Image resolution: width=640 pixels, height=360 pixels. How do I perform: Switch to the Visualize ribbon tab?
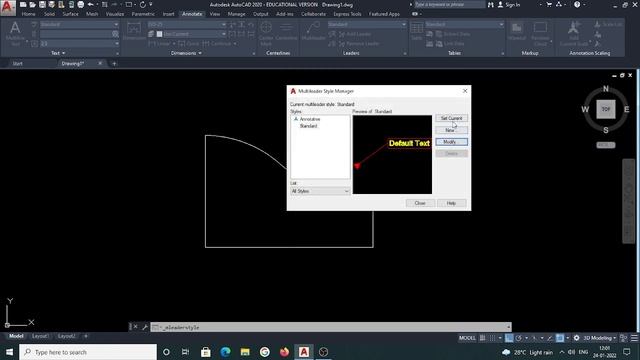115,14
